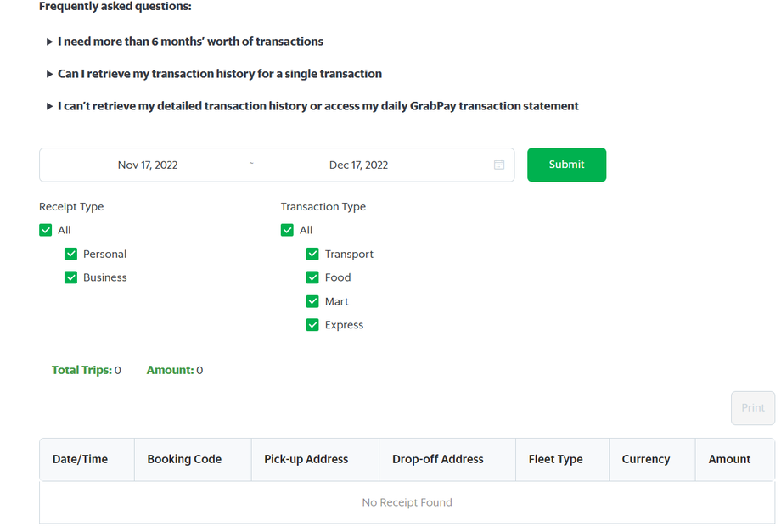Toggle the Food transaction checkbox
Viewport: 781px width, 532px height.
(x=313, y=277)
